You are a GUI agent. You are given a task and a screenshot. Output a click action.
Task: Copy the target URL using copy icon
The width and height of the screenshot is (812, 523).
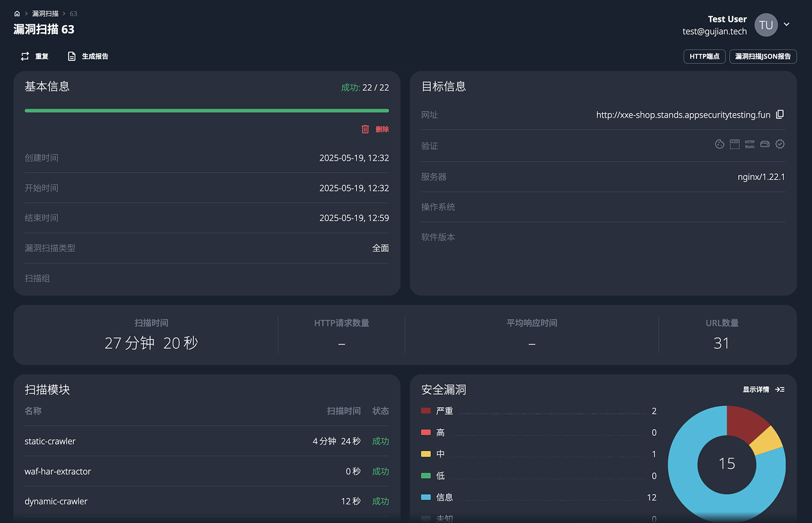coord(780,114)
